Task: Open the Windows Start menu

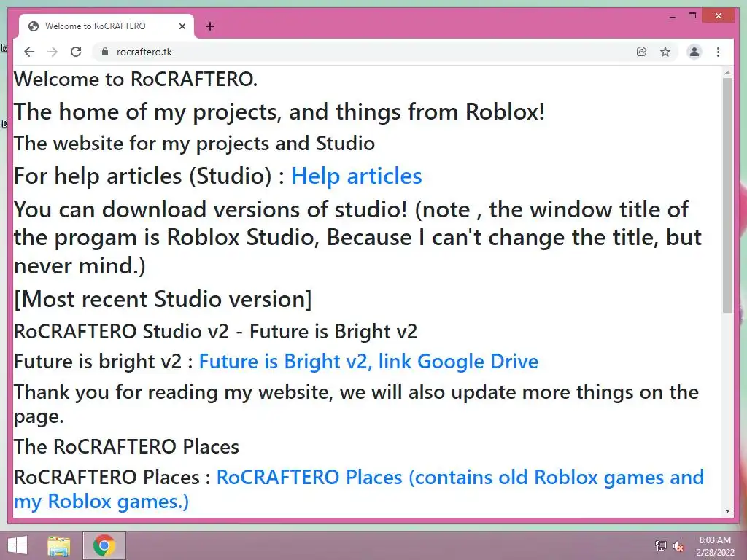Action: click(18, 545)
